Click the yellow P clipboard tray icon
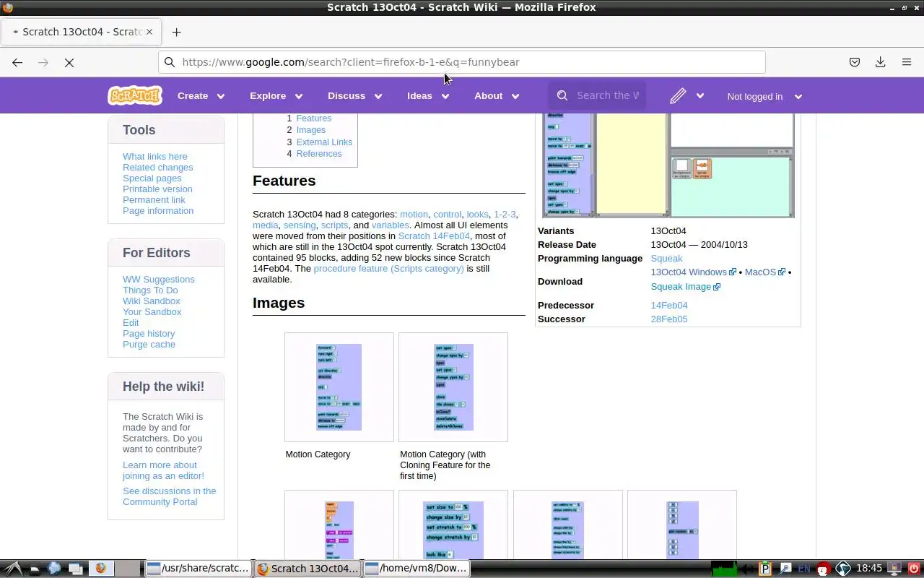Viewport: 924px width, 578px height. [767, 569]
